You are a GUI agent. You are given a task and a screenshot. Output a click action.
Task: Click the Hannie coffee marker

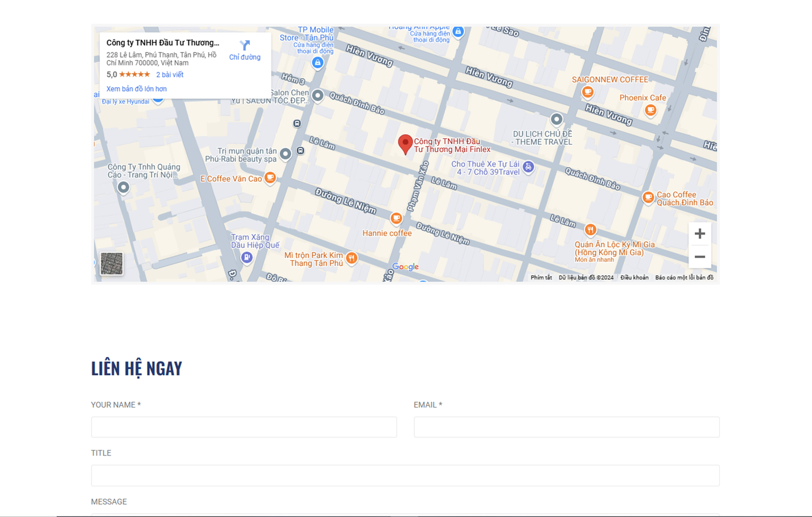point(396,218)
